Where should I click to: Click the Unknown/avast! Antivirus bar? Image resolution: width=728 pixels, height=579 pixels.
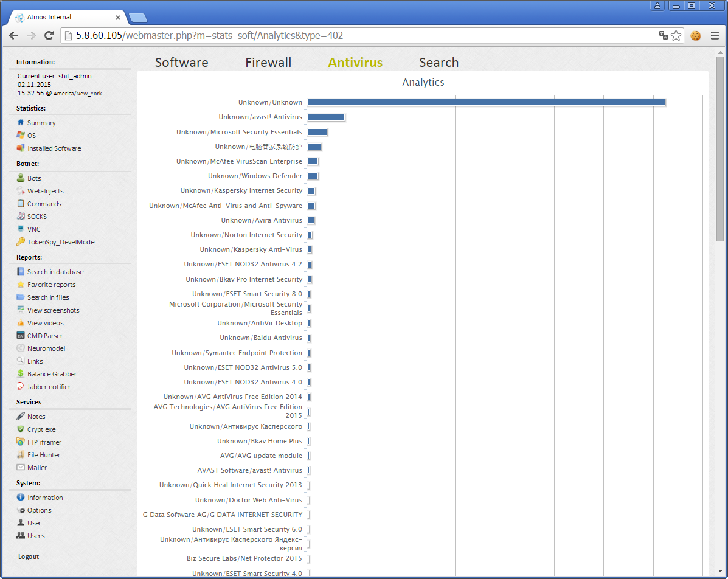tap(326, 117)
